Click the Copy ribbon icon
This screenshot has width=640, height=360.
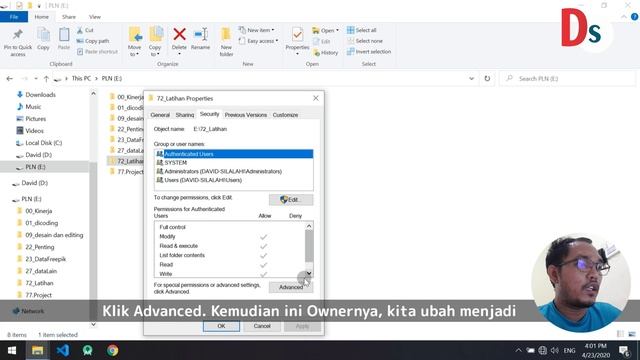coord(43,39)
